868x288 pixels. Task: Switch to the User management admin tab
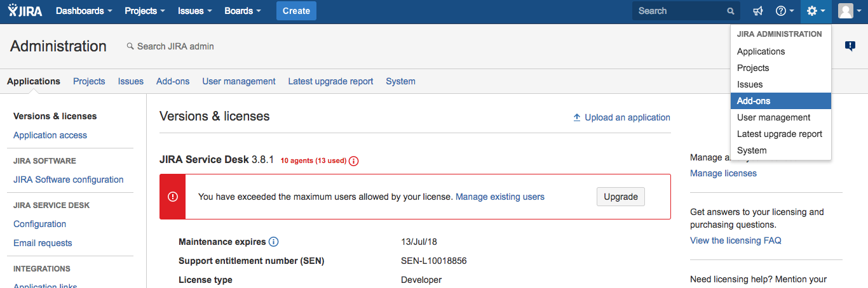click(x=239, y=81)
